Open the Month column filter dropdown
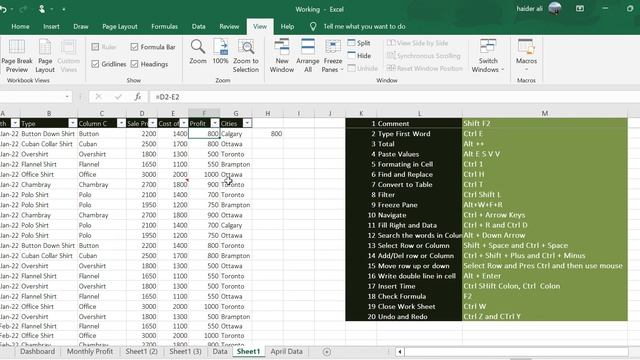 point(15,123)
